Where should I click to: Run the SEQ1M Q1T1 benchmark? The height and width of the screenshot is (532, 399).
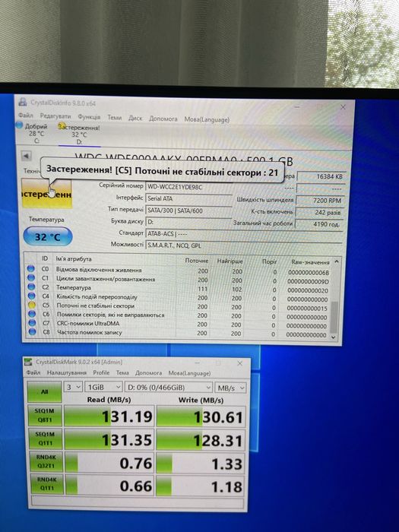(45, 439)
